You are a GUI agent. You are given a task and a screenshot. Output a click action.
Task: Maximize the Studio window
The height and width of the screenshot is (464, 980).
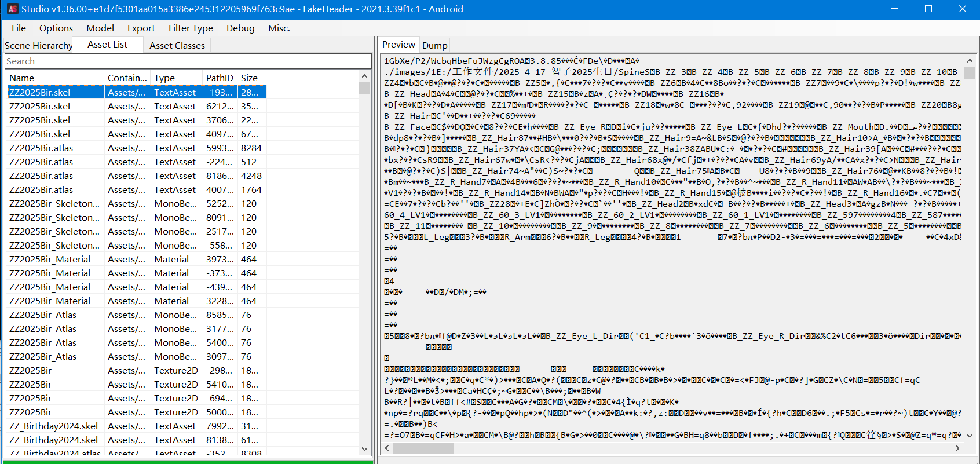point(928,9)
